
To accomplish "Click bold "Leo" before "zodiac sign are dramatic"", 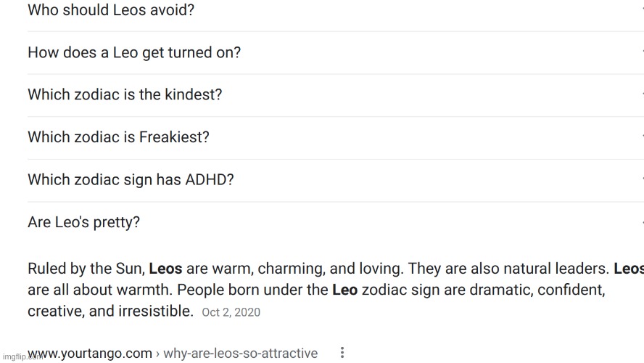I will (x=344, y=290).
